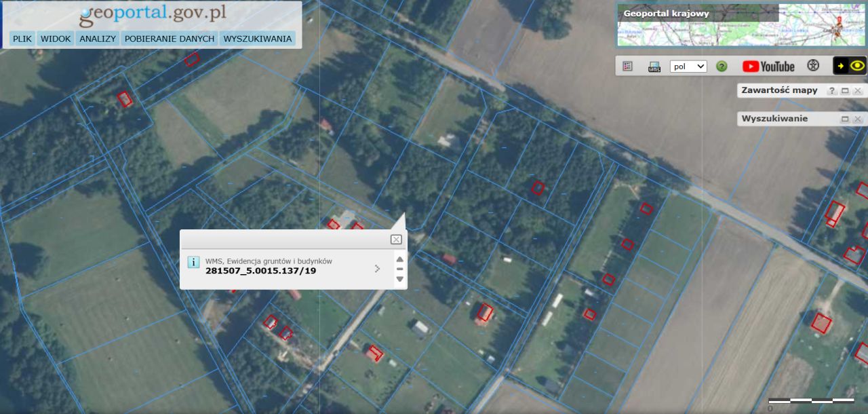Screen dimensions: 868x414
Task: Open the PLIK menu
Action: 22,39
